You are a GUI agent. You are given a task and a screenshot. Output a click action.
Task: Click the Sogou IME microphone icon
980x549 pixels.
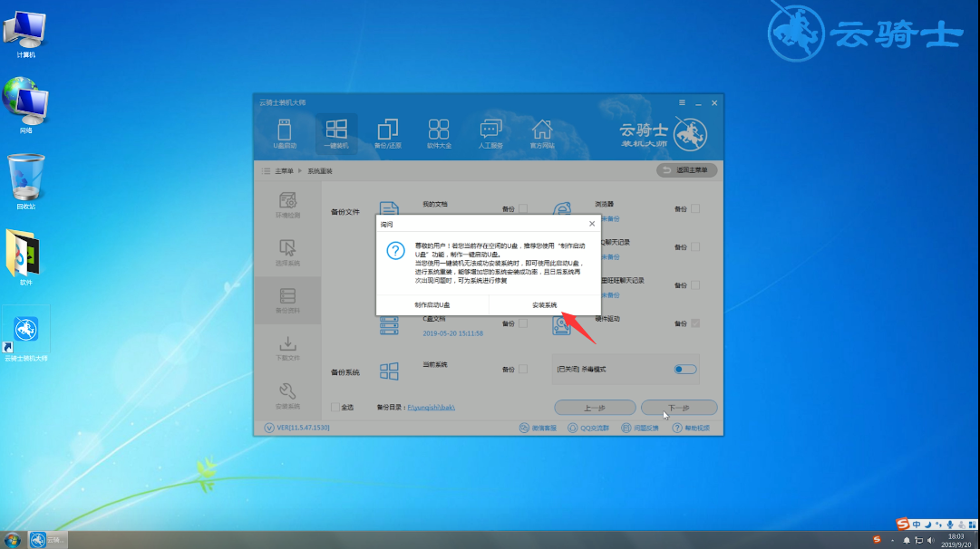coord(950,525)
